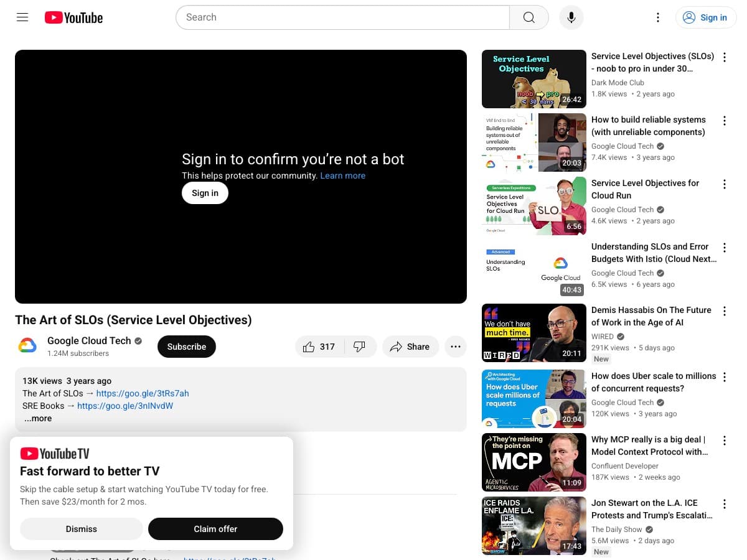
Task: Open the goo.gle/3tRs7ah link
Action: pyautogui.click(x=143, y=393)
